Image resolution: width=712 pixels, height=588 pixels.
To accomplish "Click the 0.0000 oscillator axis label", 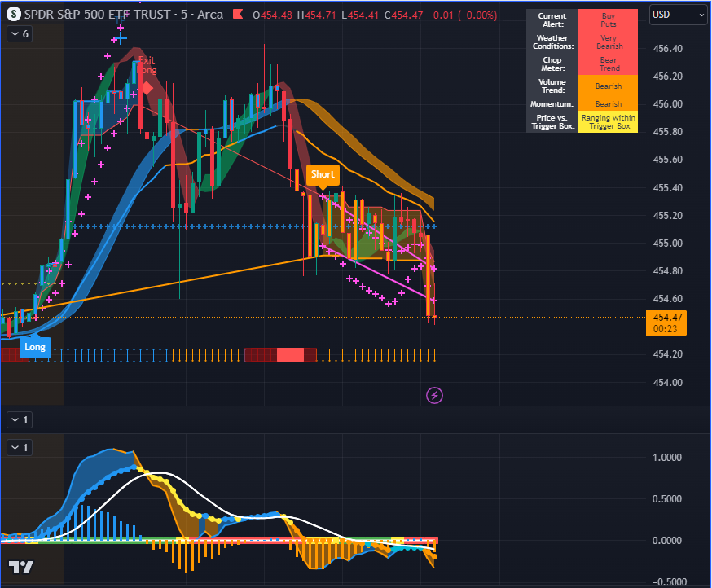I will tap(666, 540).
